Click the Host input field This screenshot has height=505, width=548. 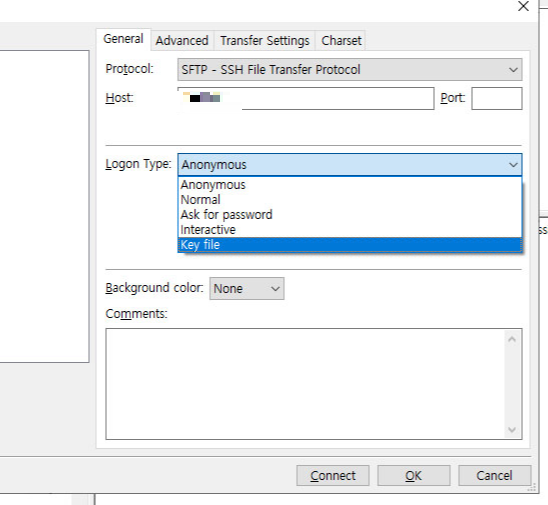click(306, 99)
